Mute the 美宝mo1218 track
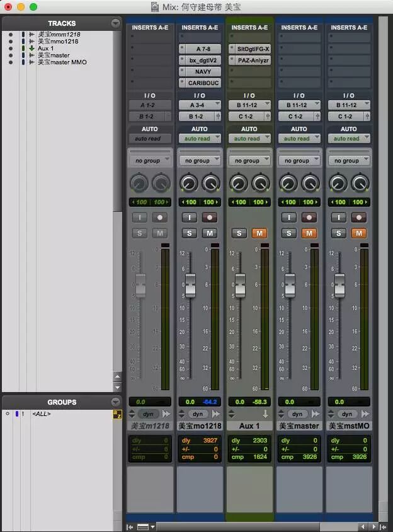The width and height of the screenshot is (393, 532). 210,233
